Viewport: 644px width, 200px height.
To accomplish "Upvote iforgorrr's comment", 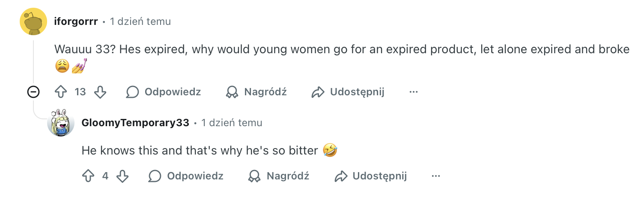I will (x=60, y=92).
